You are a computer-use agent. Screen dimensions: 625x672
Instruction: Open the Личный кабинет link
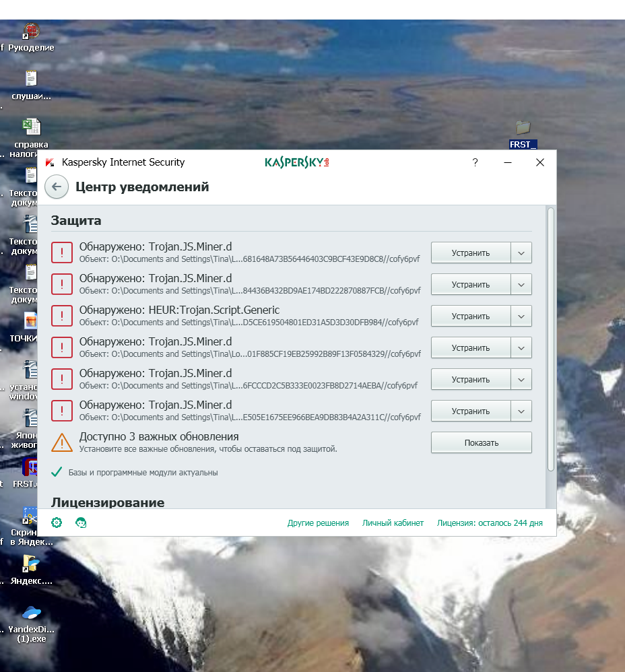click(x=393, y=523)
